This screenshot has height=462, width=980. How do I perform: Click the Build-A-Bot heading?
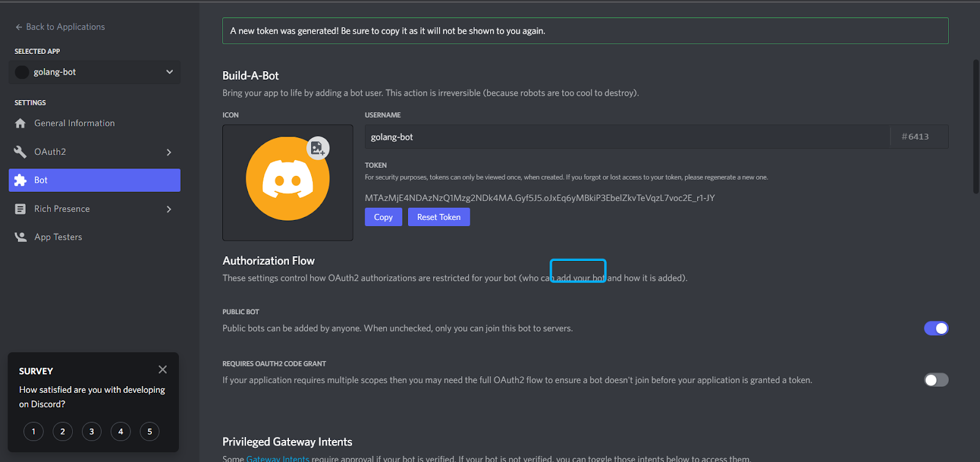[x=251, y=75]
